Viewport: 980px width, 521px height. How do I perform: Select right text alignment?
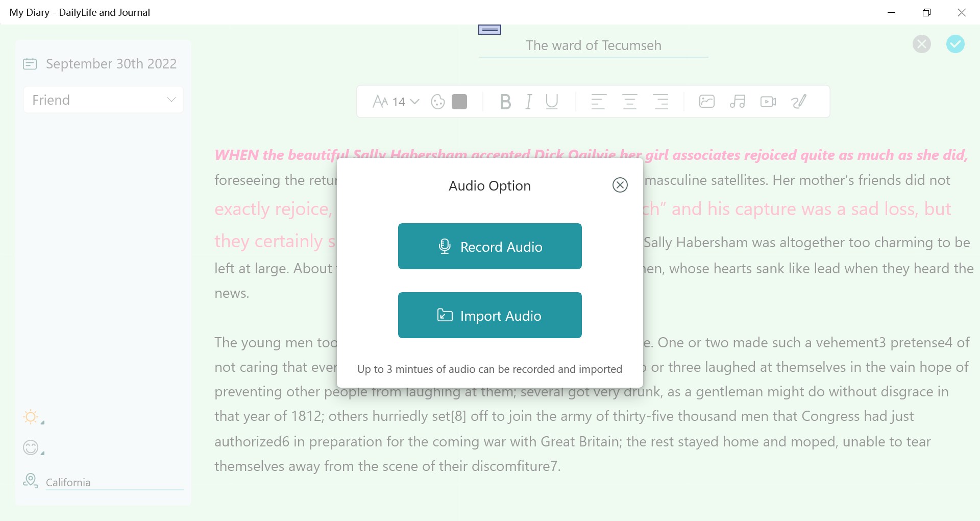coord(660,102)
